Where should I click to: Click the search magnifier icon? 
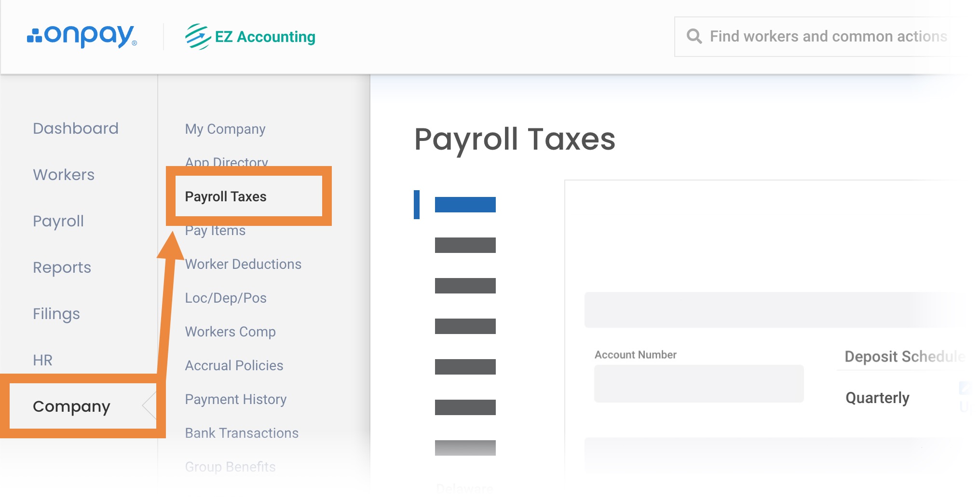click(694, 36)
